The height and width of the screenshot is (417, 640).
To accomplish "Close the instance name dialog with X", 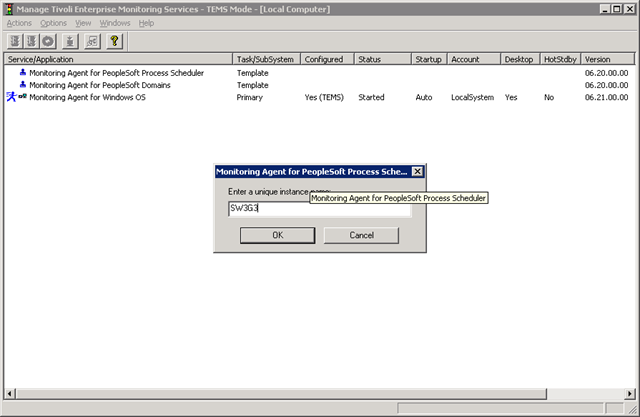I will [x=417, y=171].
